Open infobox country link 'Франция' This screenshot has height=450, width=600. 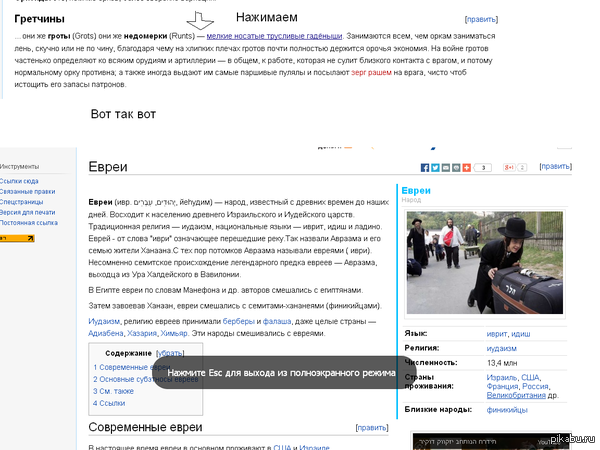(503, 386)
